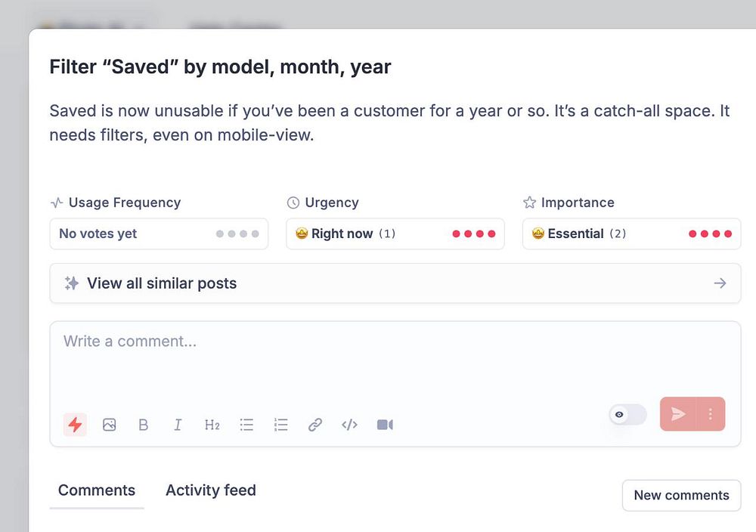Open the Usage Frequency vote selector
Viewport: 756px width, 532px height.
[159, 234]
